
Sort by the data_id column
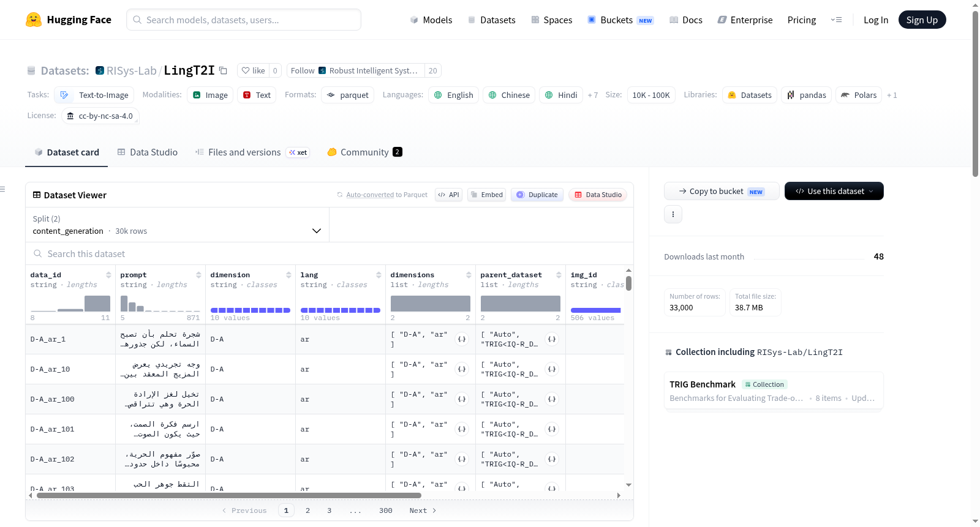(108, 275)
